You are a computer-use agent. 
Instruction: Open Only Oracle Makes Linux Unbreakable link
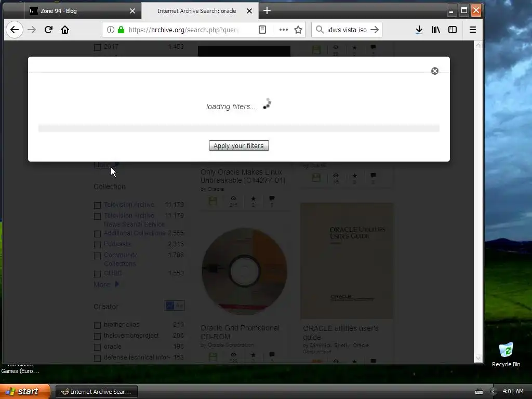coord(243,176)
